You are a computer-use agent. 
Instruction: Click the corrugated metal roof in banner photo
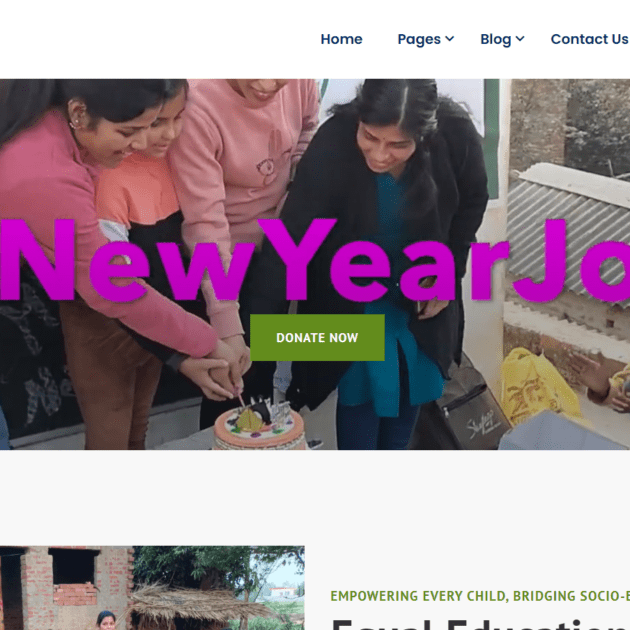point(571,225)
